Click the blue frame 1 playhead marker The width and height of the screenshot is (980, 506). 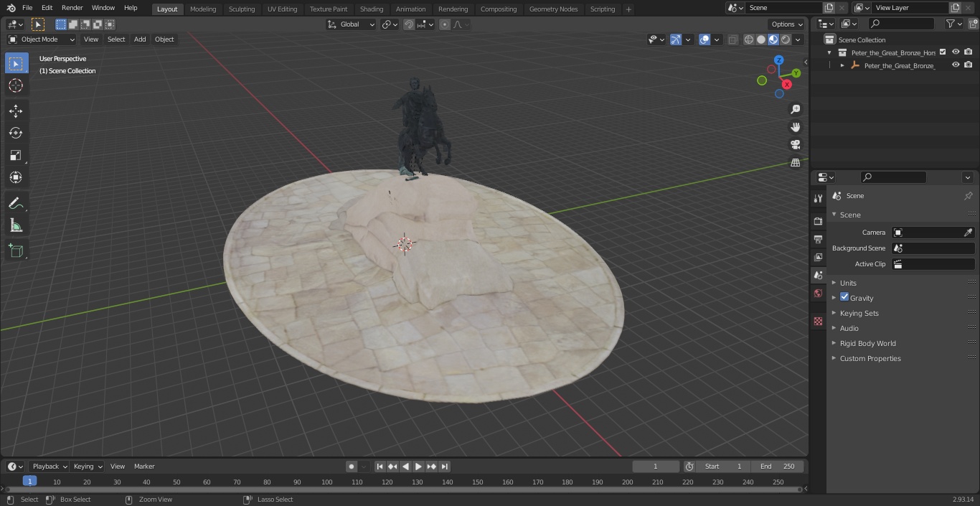(29, 482)
